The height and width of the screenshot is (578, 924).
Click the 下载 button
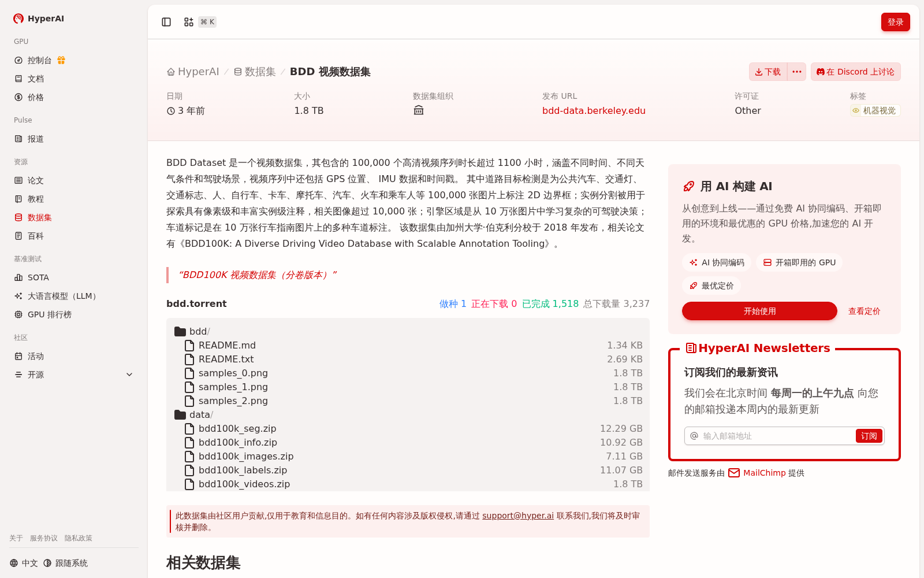click(x=768, y=72)
